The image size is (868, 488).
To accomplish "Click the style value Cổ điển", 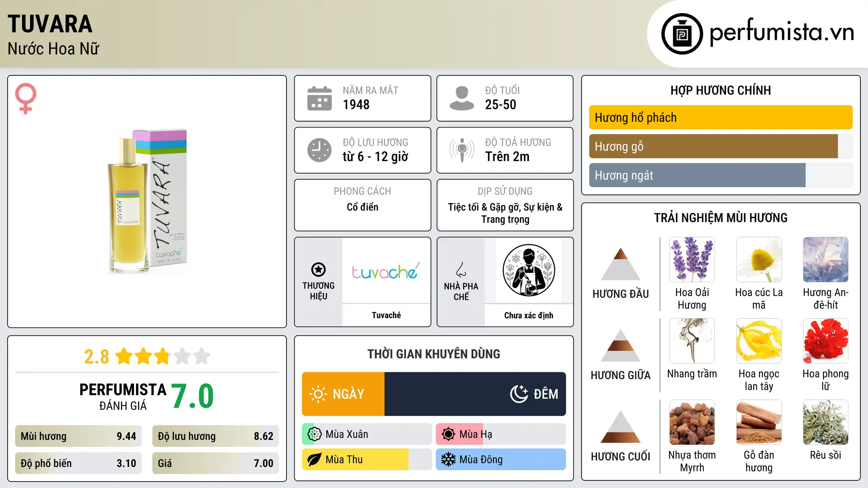I will pos(362,207).
